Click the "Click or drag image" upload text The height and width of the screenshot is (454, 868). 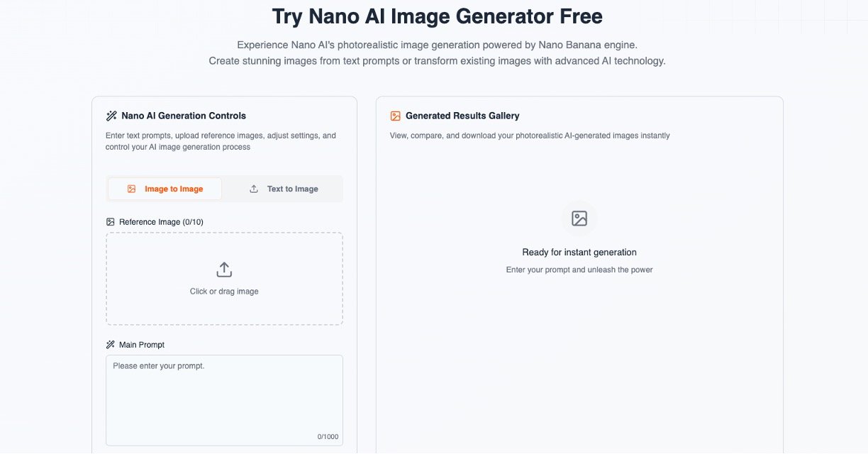point(224,292)
